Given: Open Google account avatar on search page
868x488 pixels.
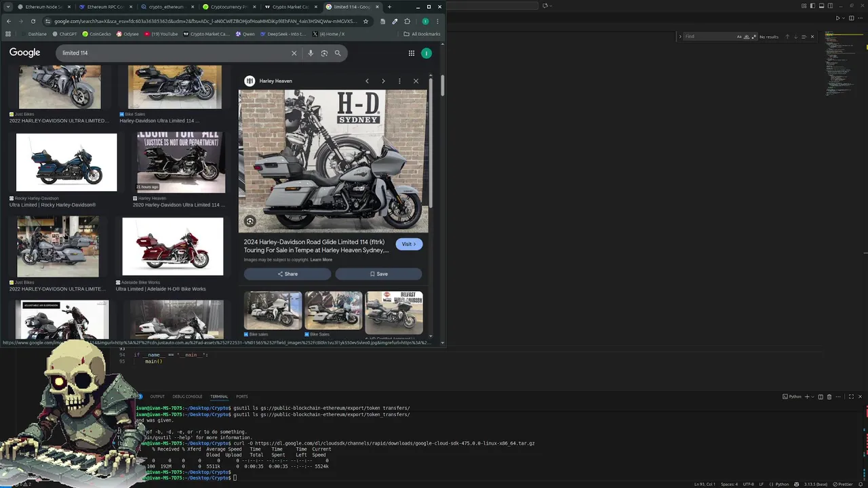Looking at the screenshot, I should click(427, 53).
